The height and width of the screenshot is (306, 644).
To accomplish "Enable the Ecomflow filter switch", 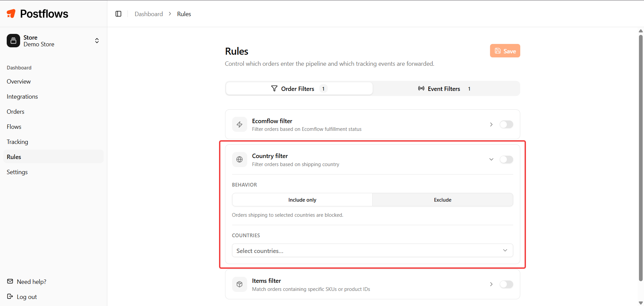I will coord(506,124).
